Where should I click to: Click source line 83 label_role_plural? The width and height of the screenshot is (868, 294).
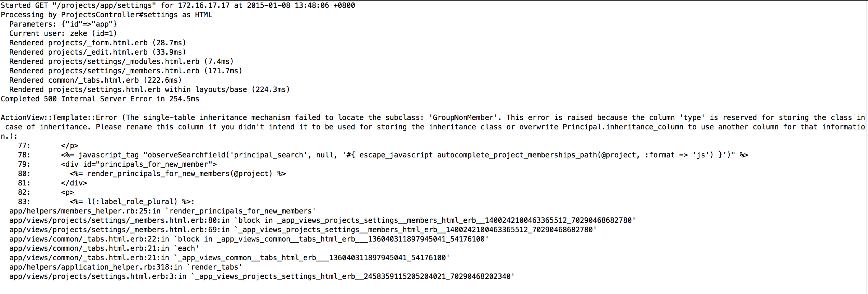106,202
